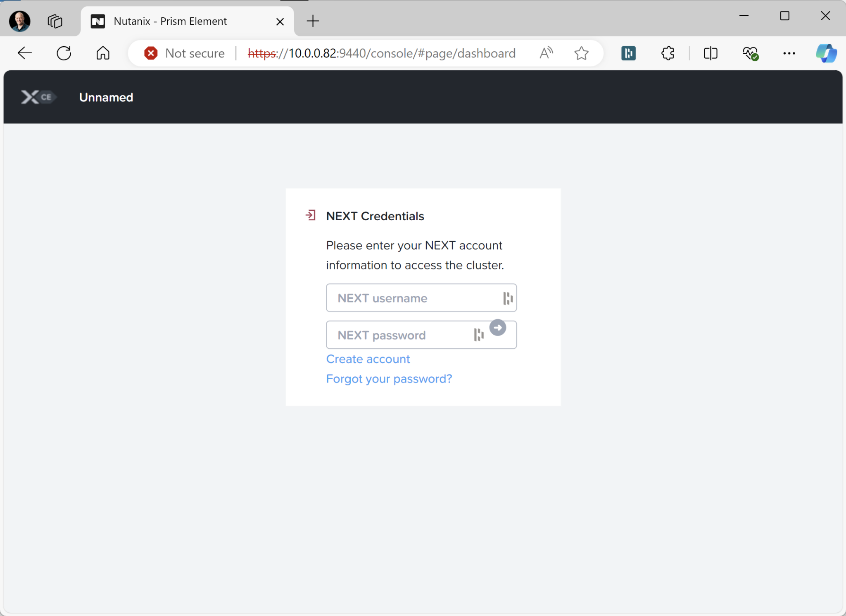Screen dimensions: 846x616
Task: Click the Browser essentials heart icon
Action: (x=751, y=53)
